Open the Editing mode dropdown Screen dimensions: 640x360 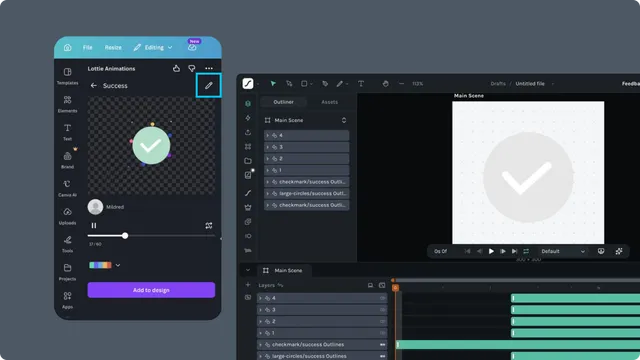pyautogui.click(x=153, y=47)
